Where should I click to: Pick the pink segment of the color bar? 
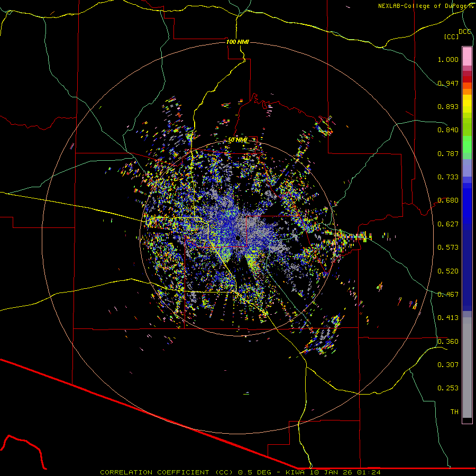(467, 56)
